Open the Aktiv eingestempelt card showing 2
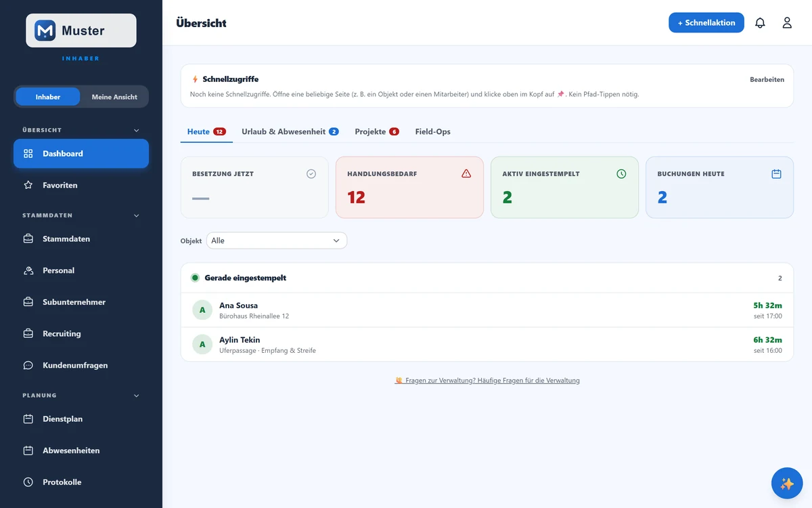The image size is (812, 508). tap(564, 188)
